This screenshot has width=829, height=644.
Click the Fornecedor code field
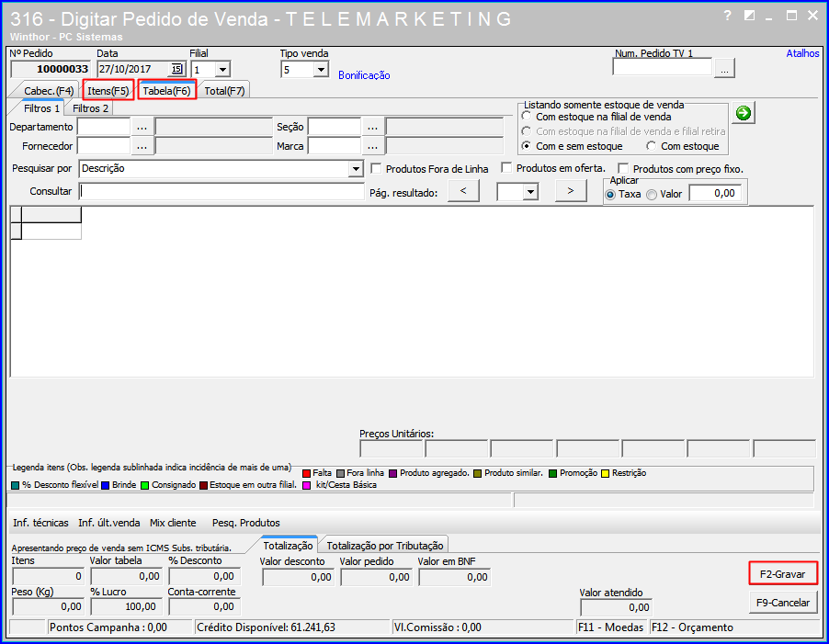pyautogui.click(x=104, y=146)
